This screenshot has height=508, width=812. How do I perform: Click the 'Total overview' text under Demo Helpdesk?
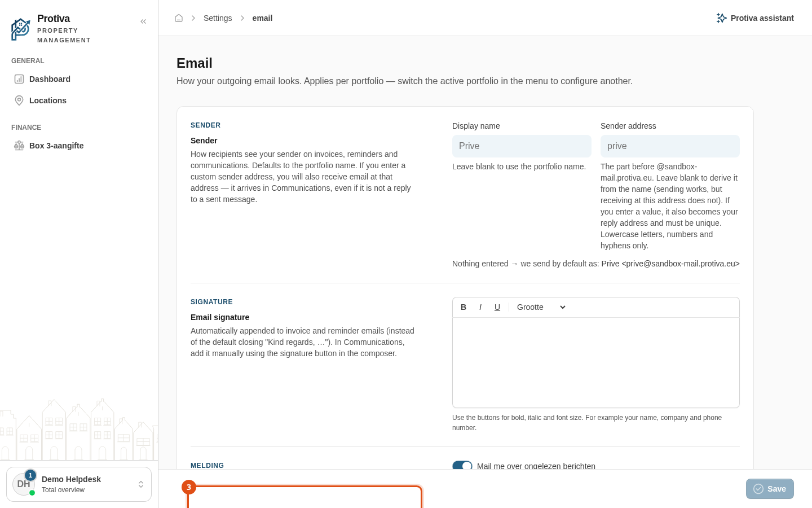(63, 490)
